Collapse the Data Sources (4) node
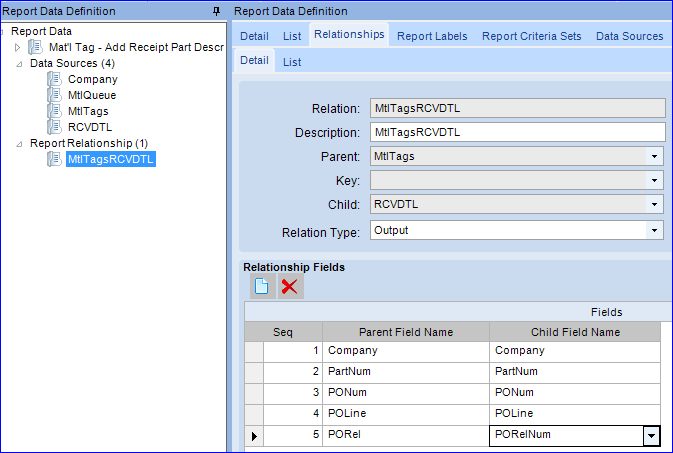 [19, 64]
